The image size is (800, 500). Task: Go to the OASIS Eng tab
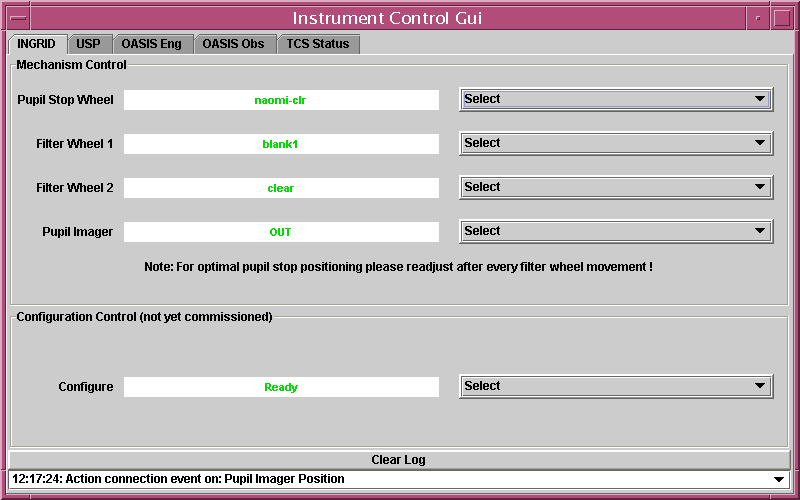[x=151, y=44]
